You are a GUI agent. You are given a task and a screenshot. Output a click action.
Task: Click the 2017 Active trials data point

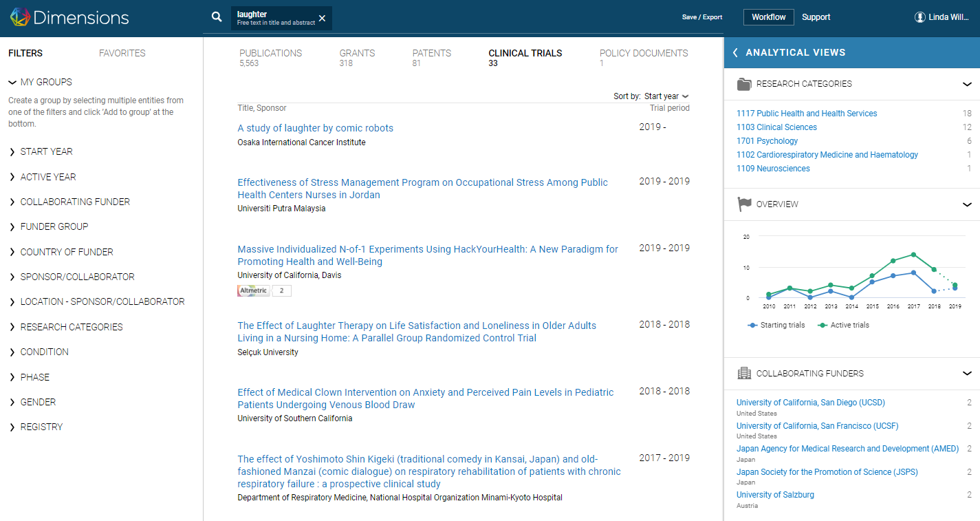pos(913,255)
